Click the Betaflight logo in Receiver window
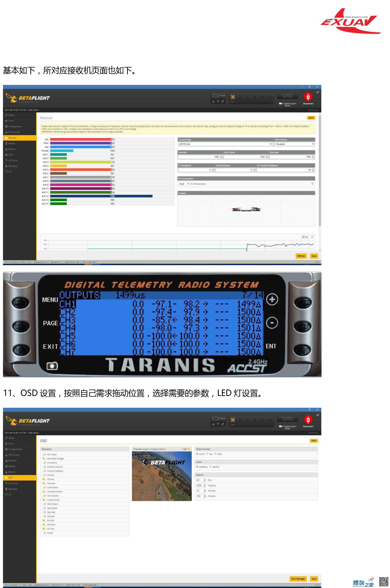 click(x=28, y=98)
